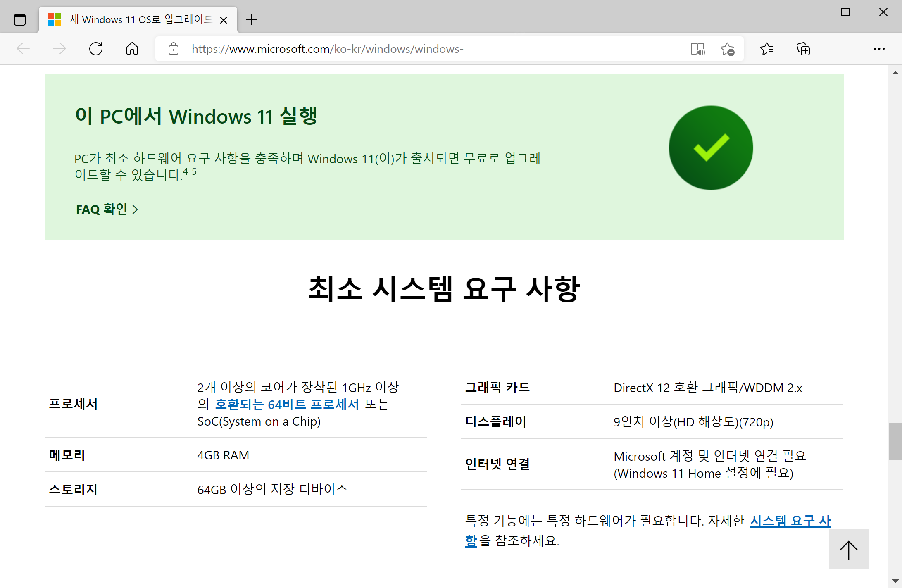The height and width of the screenshot is (588, 902).
Task: Open the vertical tabs pane icon
Action: click(x=19, y=19)
